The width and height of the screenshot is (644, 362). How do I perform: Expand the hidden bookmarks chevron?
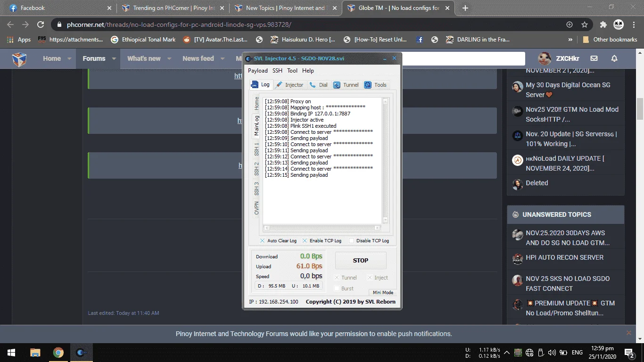(x=570, y=40)
